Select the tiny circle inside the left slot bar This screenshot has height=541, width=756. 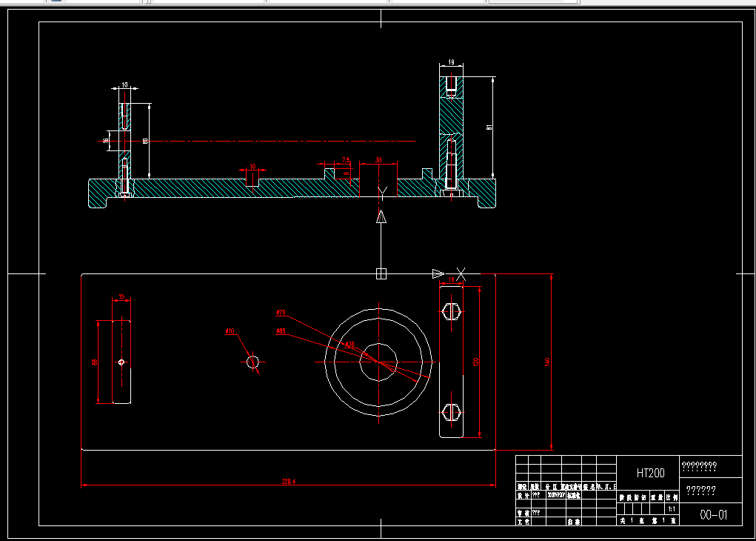coord(121,362)
